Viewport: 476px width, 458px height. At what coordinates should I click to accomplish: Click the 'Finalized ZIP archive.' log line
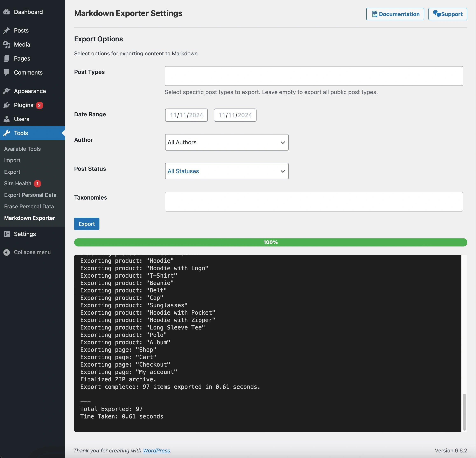click(x=118, y=379)
